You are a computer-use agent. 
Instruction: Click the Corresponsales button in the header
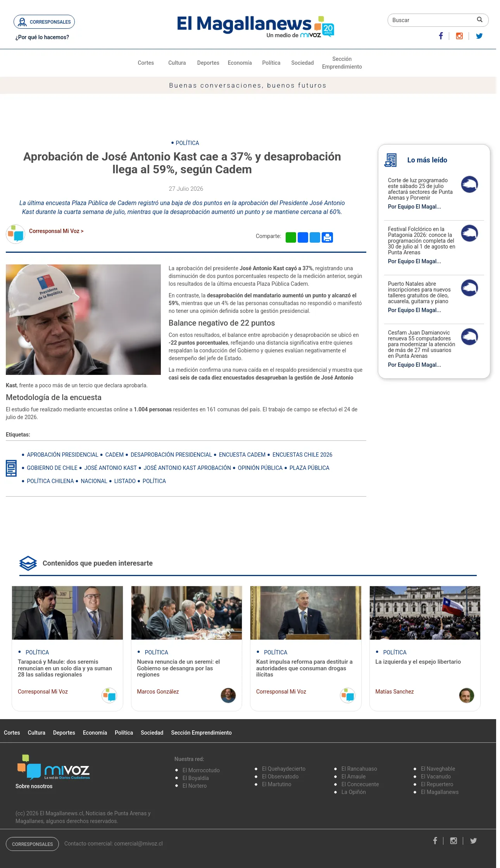coord(44,22)
